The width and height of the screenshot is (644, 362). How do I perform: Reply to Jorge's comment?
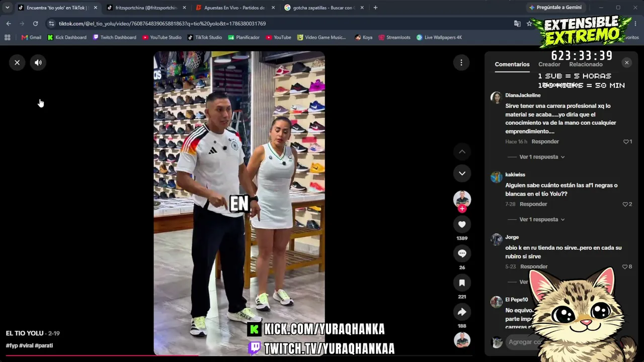coord(534,266)
